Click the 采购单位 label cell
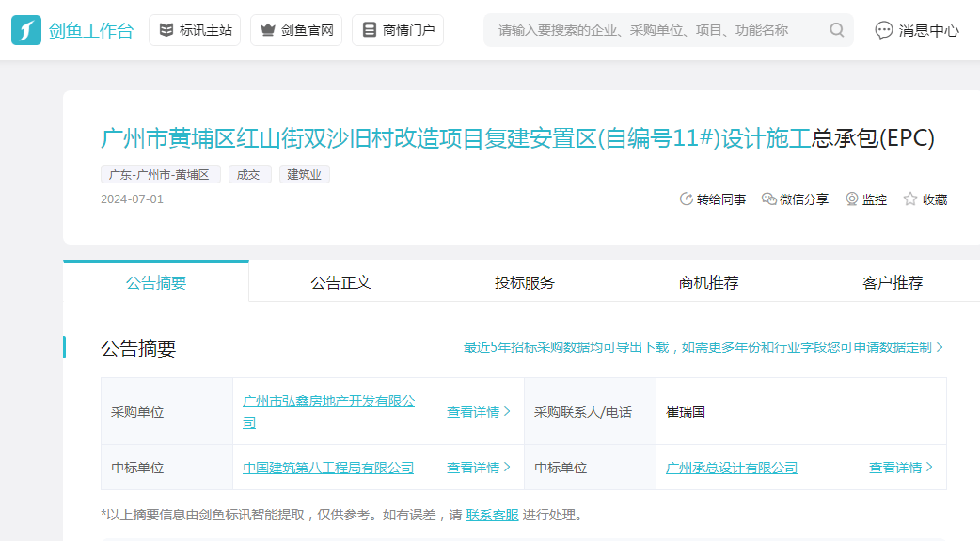980x541 pixels. click(x=166, y=411)
